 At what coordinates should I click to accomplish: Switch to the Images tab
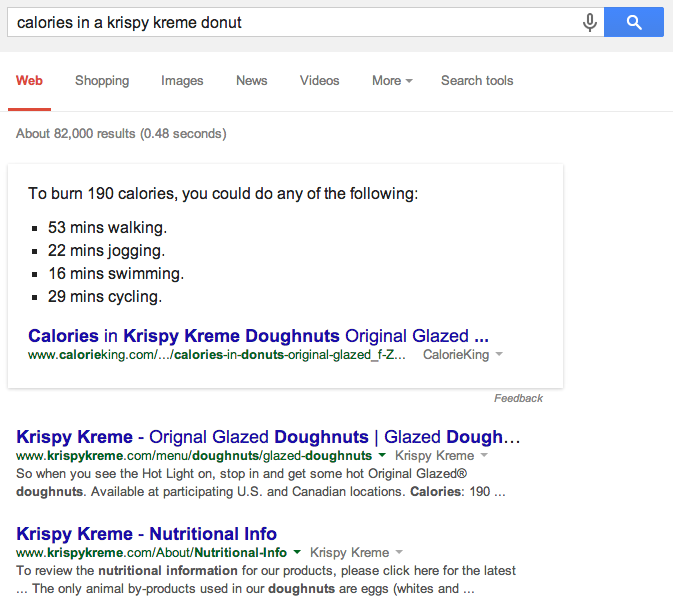click(182, 80)
